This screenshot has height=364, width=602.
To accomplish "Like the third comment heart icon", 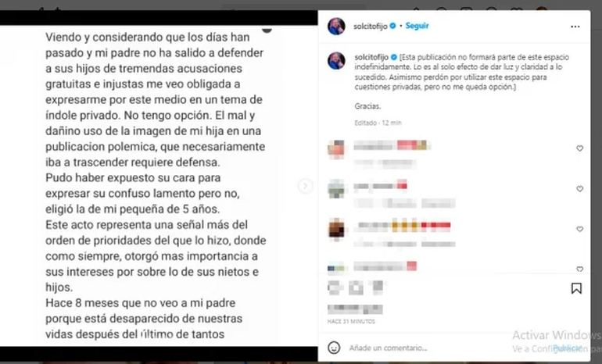I will click(x=579, y=229).
